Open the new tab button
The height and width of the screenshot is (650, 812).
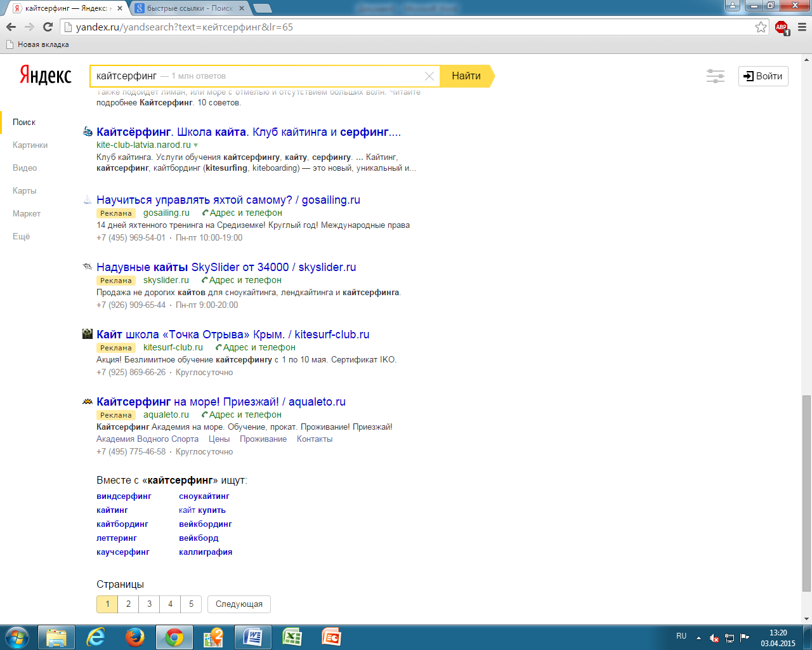[263, 8]
